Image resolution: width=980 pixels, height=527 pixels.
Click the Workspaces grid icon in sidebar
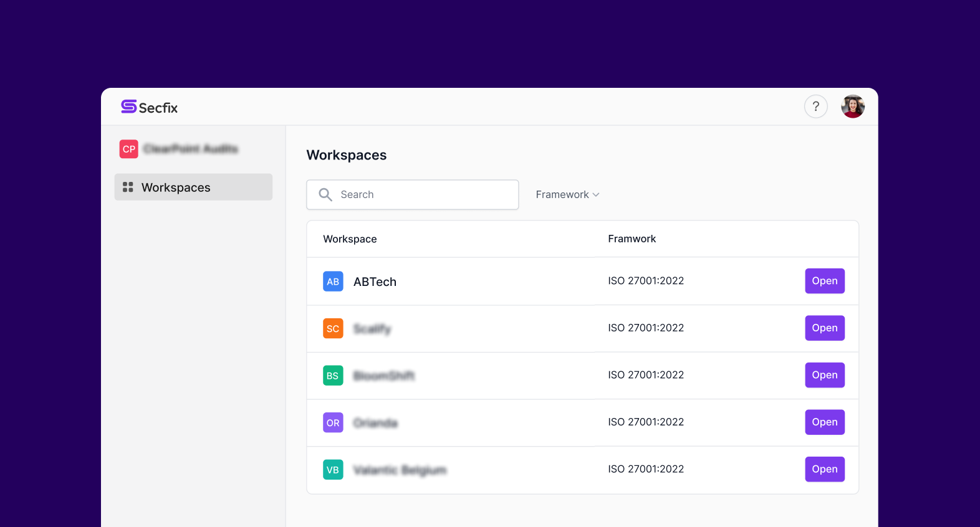tap(128, 187)
